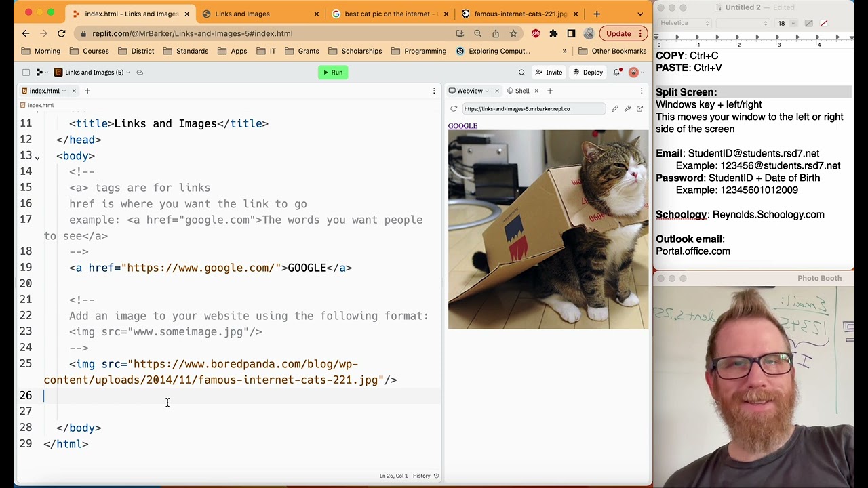Open the font family Helvetica dropdown in TextEdit
Screen dimensions: 868x488
click(683, 23)
